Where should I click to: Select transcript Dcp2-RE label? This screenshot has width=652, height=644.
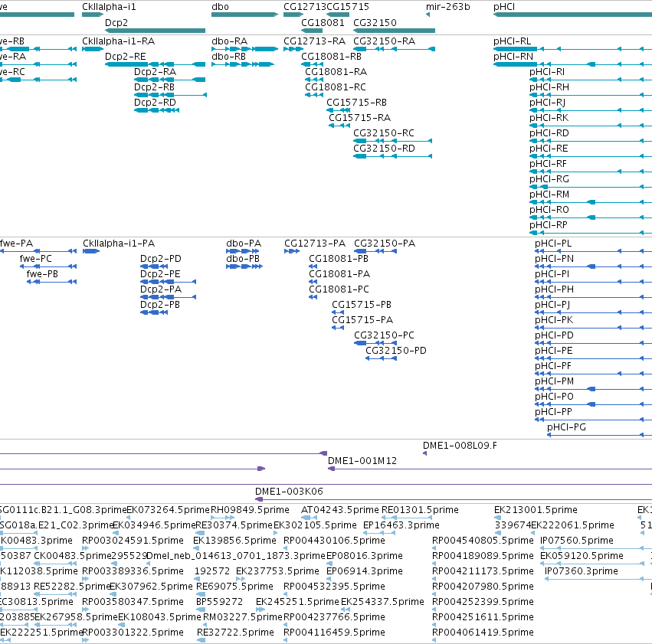(125, 57)
